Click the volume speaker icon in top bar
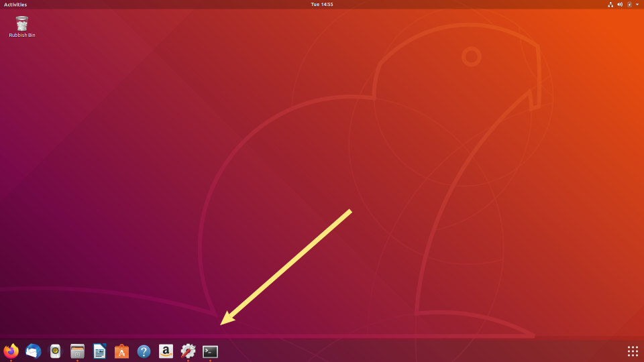Image resolution: width=644 pixels, height=362 pixels. [x=620, y=5]
